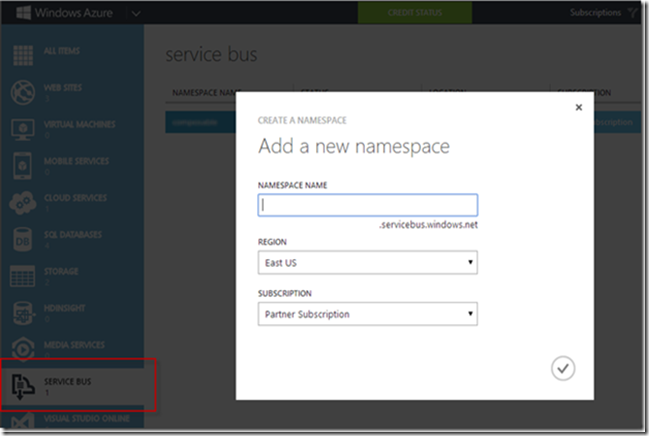
Task: Open the Cloud Services gears icon
Action: (23, 202)
